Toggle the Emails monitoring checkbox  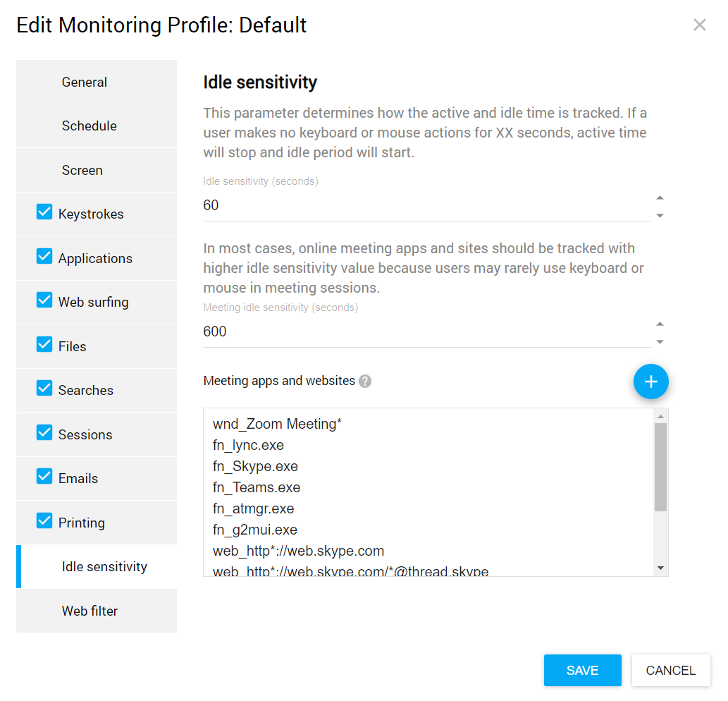click(44, 477)
